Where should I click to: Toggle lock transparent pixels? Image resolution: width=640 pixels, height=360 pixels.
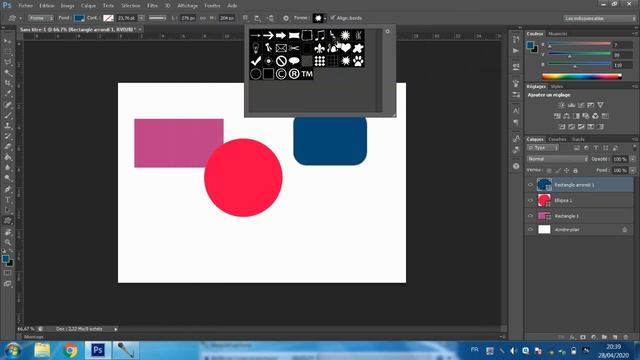pos(549,170)
